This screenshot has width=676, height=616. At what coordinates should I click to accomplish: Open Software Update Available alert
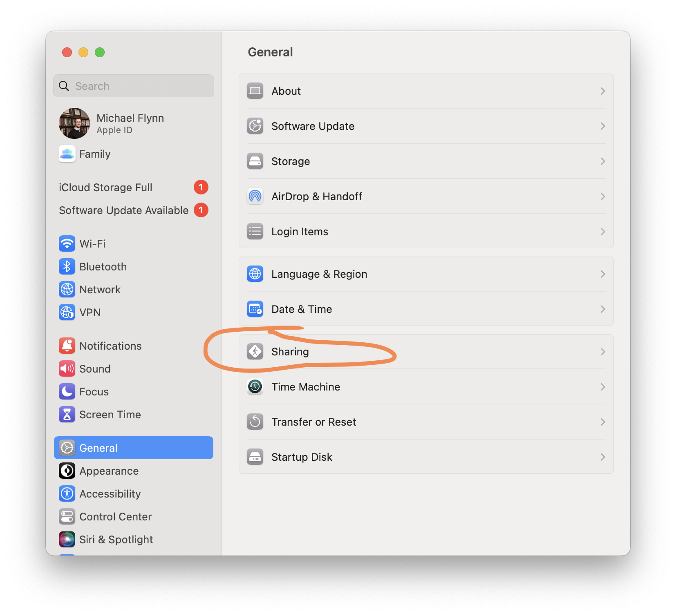pos(133,210)
